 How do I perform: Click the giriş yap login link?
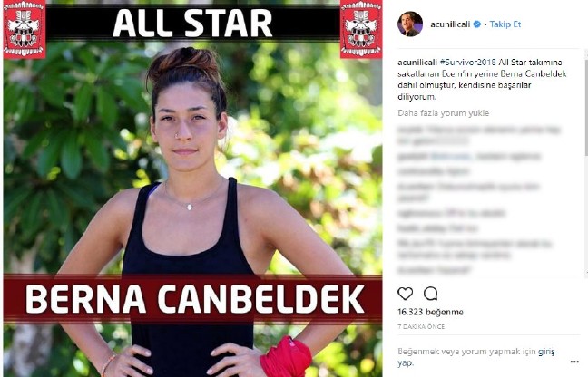475,357
